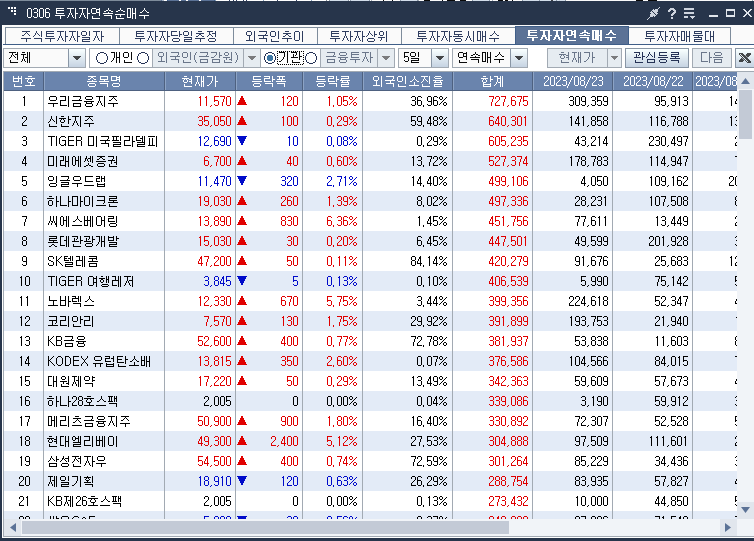Click the 2023/08/22 column header
Viewport: 754px width, 541px height.
click(653, 81)
